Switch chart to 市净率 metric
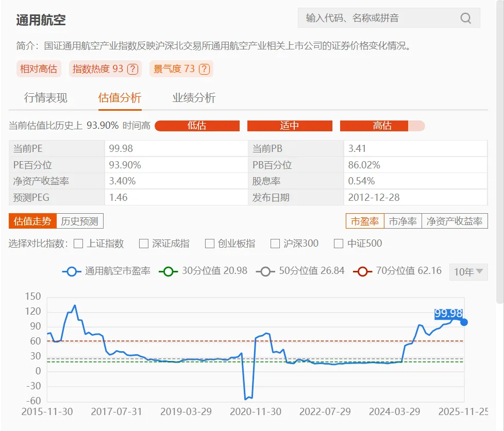Image resolution: width=504 pixels, height=431 pixels. point(403,221)
